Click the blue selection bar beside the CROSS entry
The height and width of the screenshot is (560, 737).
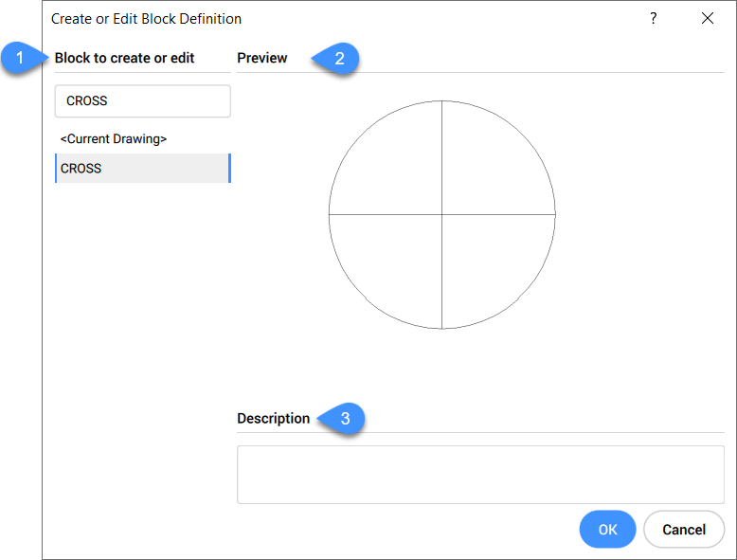tap(229, 168)
